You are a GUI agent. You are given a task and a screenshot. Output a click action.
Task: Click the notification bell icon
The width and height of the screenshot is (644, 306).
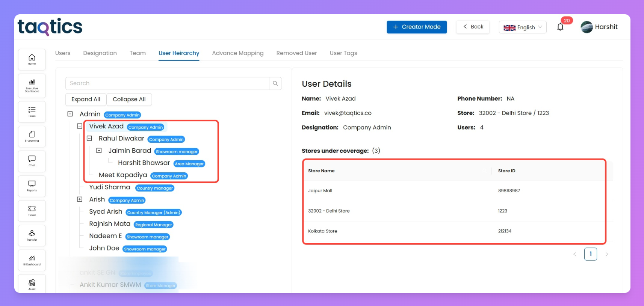[560, 27]
